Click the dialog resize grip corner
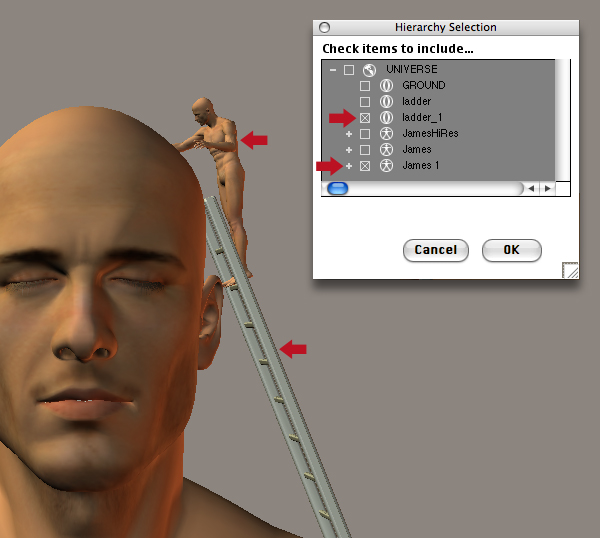600x538 pixels. [x=570, y=270]
